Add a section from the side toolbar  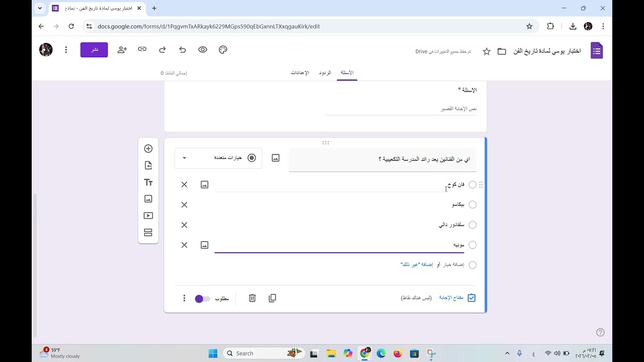point(148,233)
